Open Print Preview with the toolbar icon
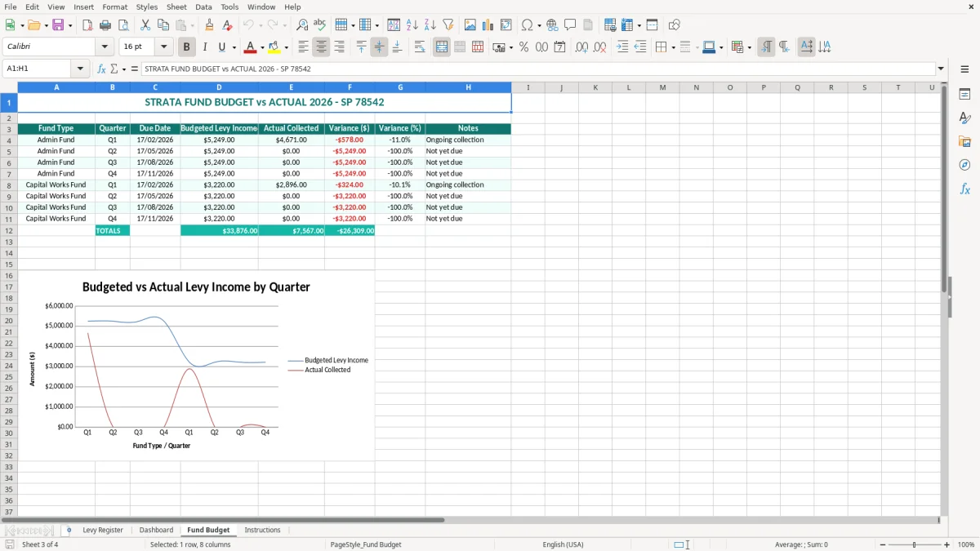 click(122, 25)
